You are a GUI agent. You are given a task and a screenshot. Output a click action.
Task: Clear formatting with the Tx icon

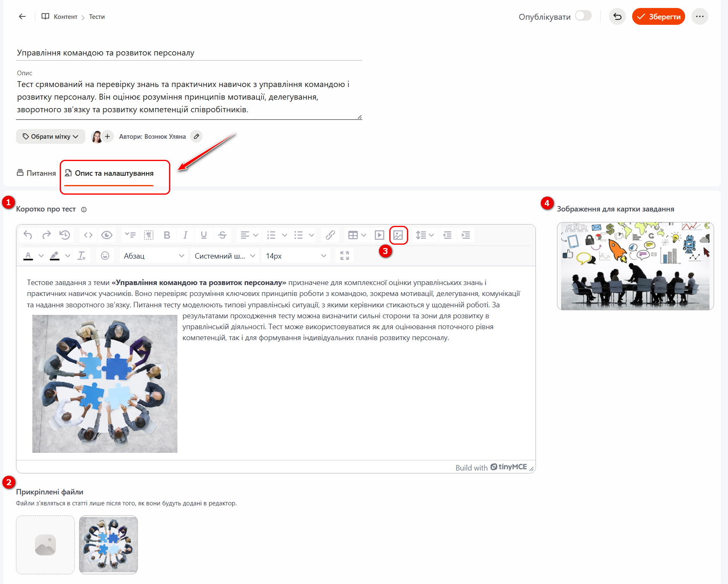82,256
